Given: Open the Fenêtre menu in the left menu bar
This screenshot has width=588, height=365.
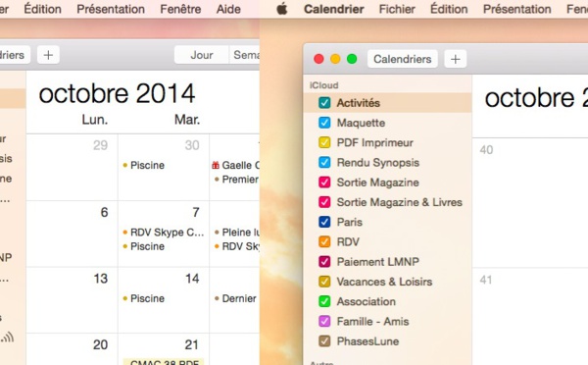Looking at the screenshot, I should pos(180,9).
